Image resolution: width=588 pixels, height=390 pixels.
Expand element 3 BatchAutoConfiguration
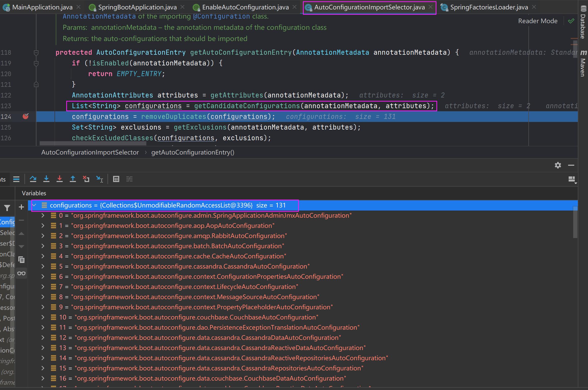tap(43, 246)
